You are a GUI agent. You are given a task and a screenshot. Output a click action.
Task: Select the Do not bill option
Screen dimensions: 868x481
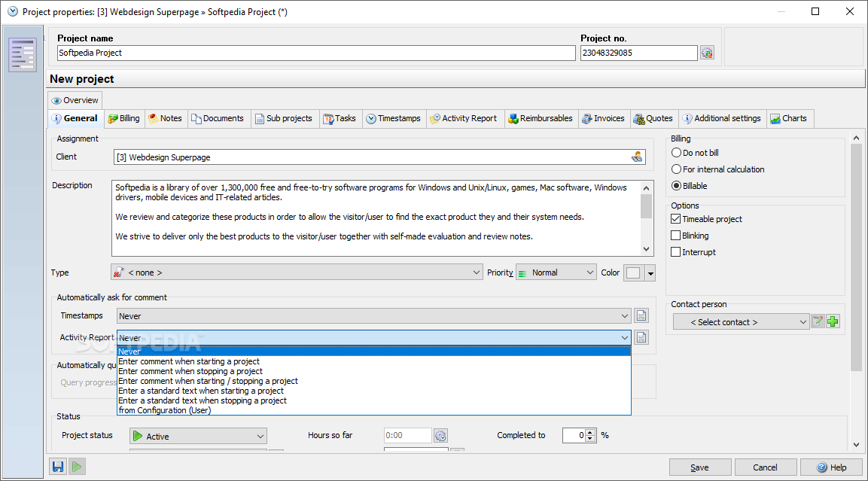coord(696,153)
